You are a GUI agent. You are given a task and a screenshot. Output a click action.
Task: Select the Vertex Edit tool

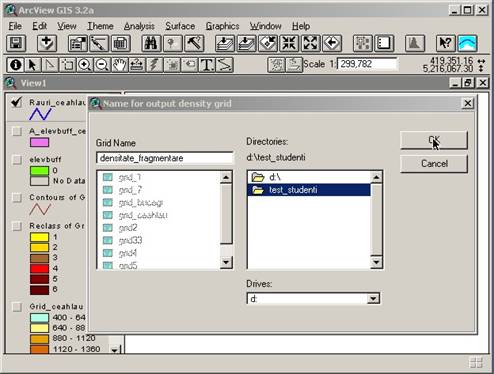point(50,65)
